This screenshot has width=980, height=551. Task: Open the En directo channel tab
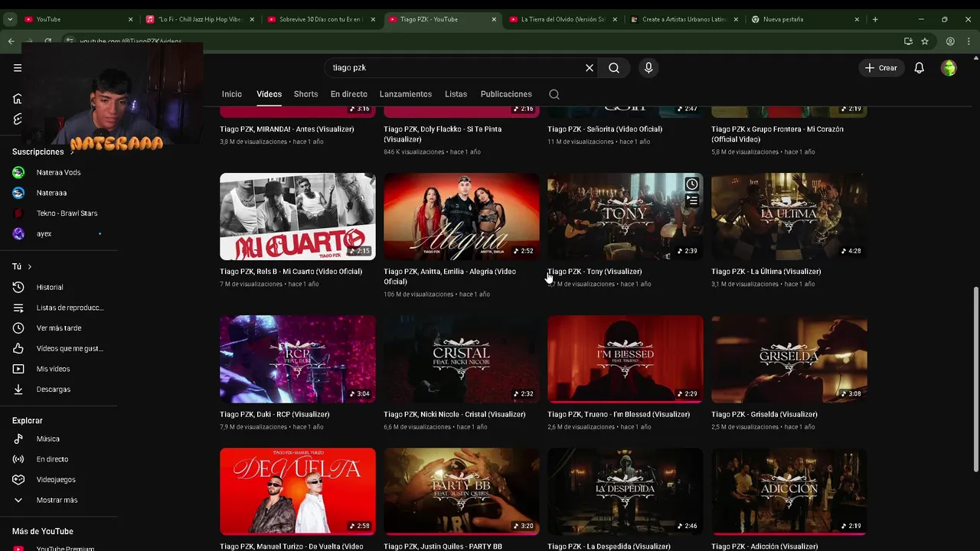click(x=348, y=94)
